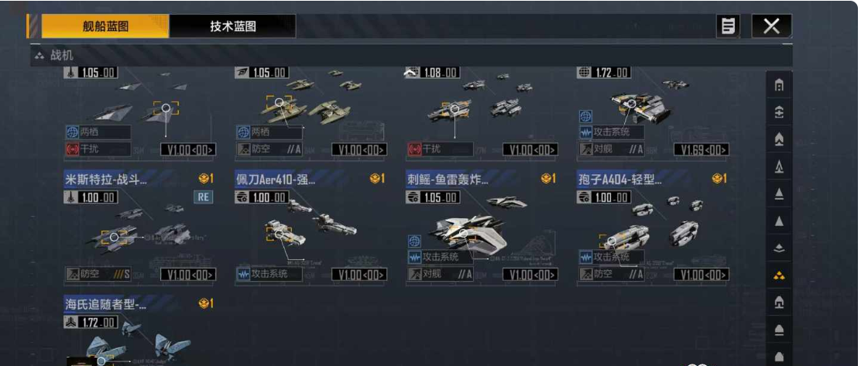Close the blueprint panel with X
The width and height of the screenshot is (868, 366).
point(771,26)
